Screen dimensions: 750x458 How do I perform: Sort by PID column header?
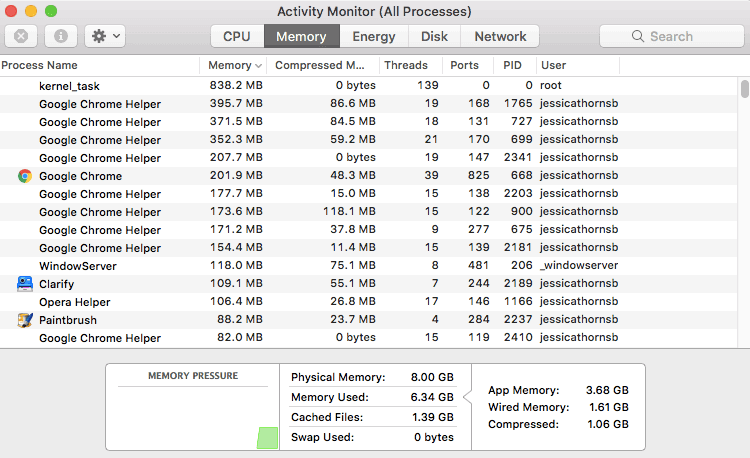tap(514, 65)
